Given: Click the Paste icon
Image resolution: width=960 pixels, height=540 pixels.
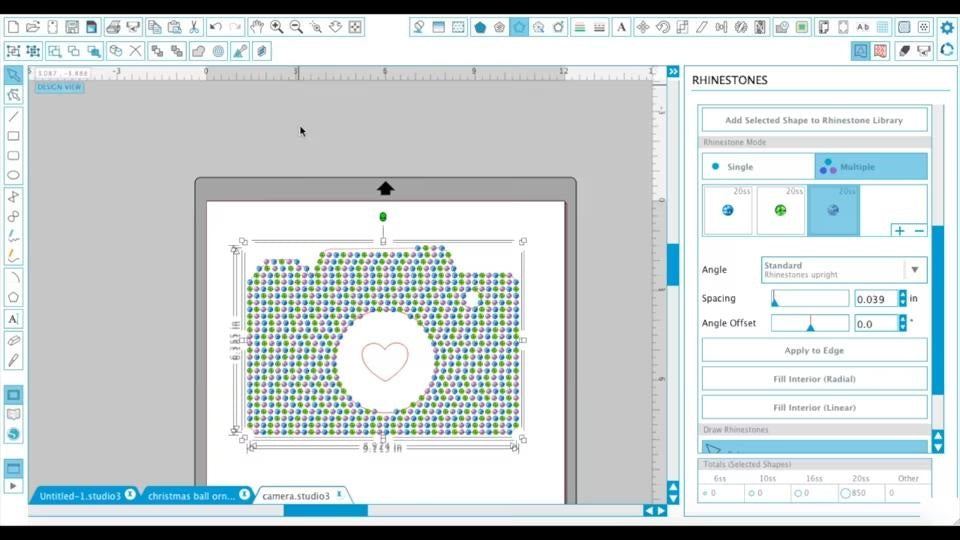Looking at the screenshot, I should tap(174, 27).
